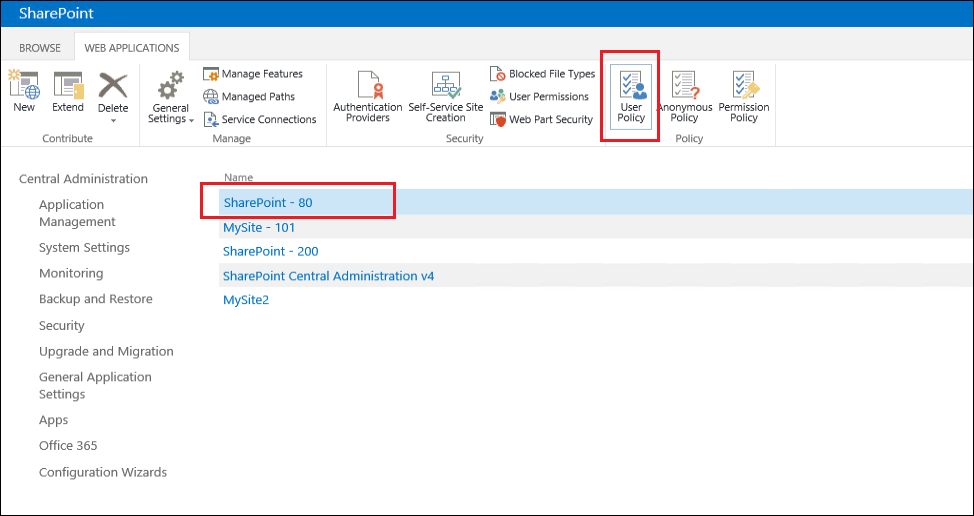Open Application Management in the sidebar
Viewport: 974px width, 516px height.
[77, 213]
